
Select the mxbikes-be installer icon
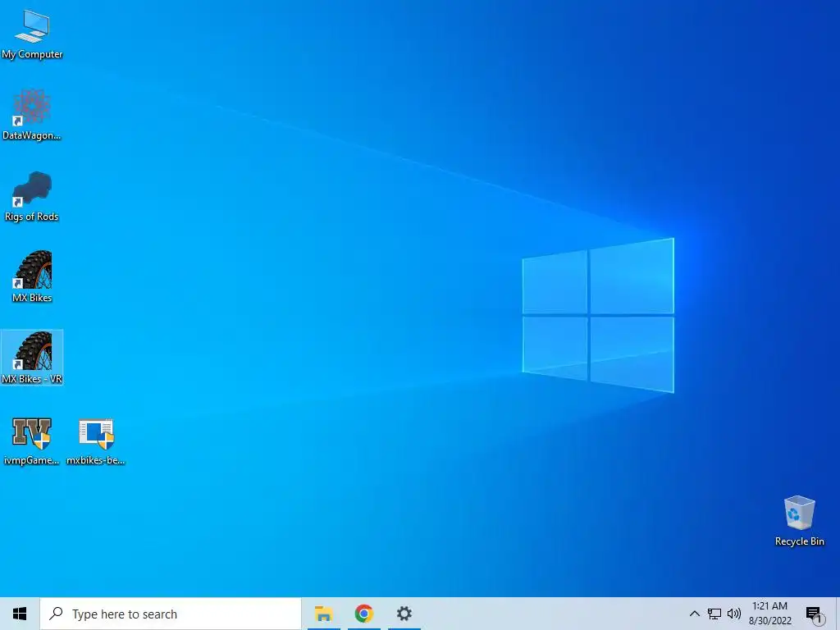click(x=96, y=441)
